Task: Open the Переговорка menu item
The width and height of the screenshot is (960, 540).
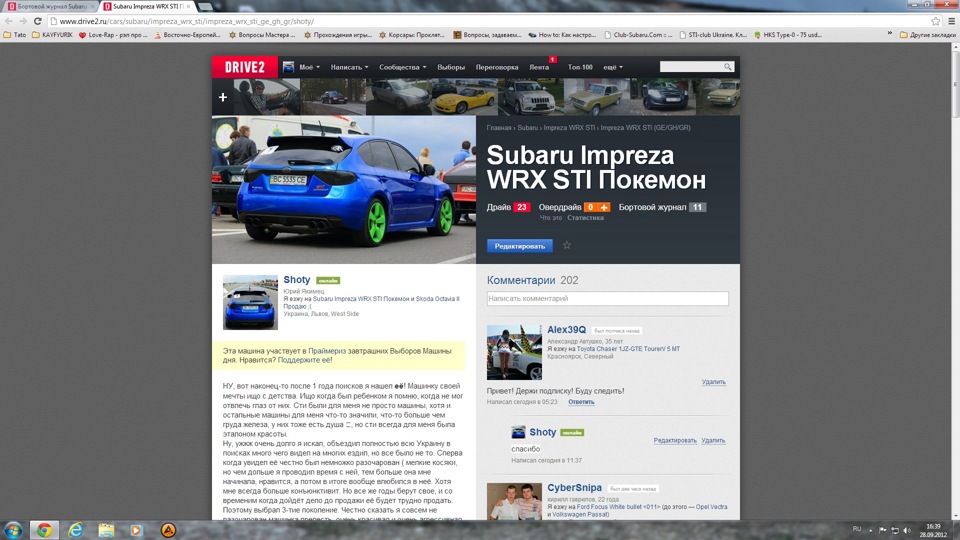Action: pyautogui.click(x=497, y=67)
